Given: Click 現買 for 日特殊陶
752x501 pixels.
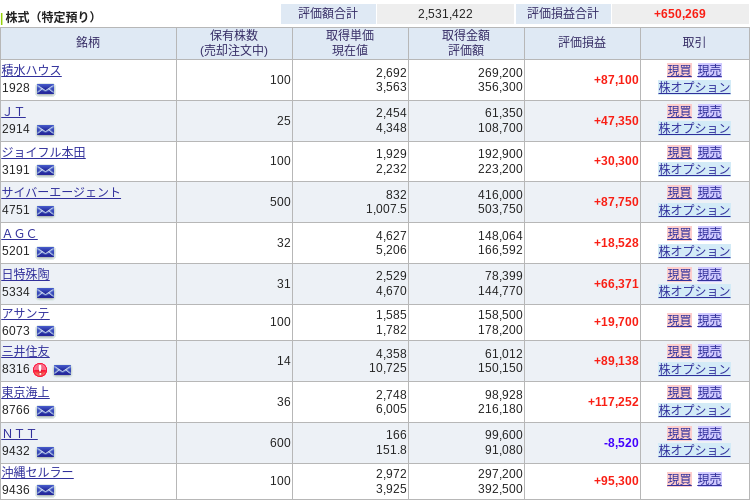Looking at the screenshot, I should (x=680, y=275).
